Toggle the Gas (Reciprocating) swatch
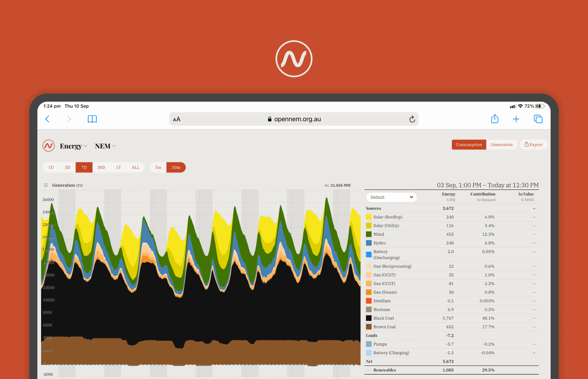This screenshot has width=588, height=379. (369, 266)
